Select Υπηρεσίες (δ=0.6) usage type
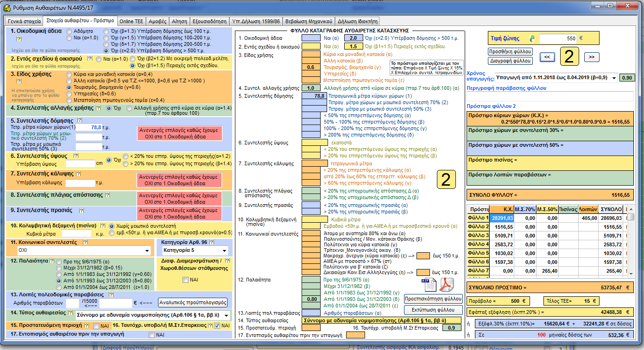The image size is (644, 350). [x=69, y=94]
